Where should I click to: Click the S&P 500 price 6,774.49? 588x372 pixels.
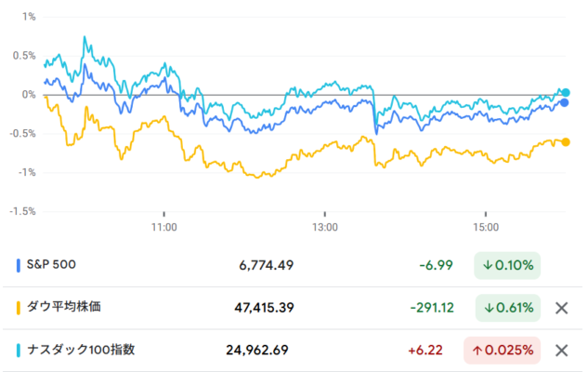pyautogui.click(x=266, y=265)
